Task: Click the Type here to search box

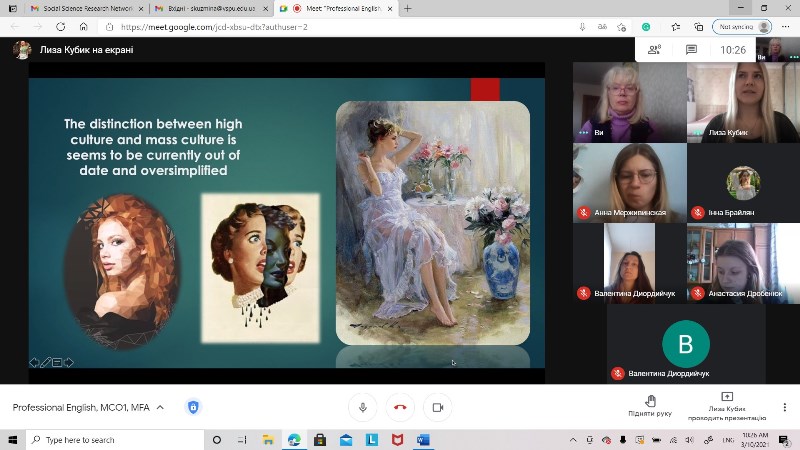Action: tap(115, 439)
